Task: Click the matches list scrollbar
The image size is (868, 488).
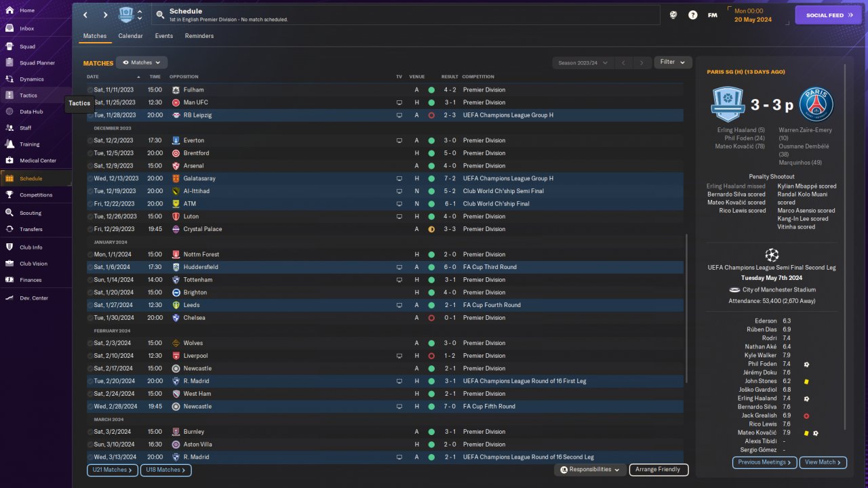Action: [687, 308]
